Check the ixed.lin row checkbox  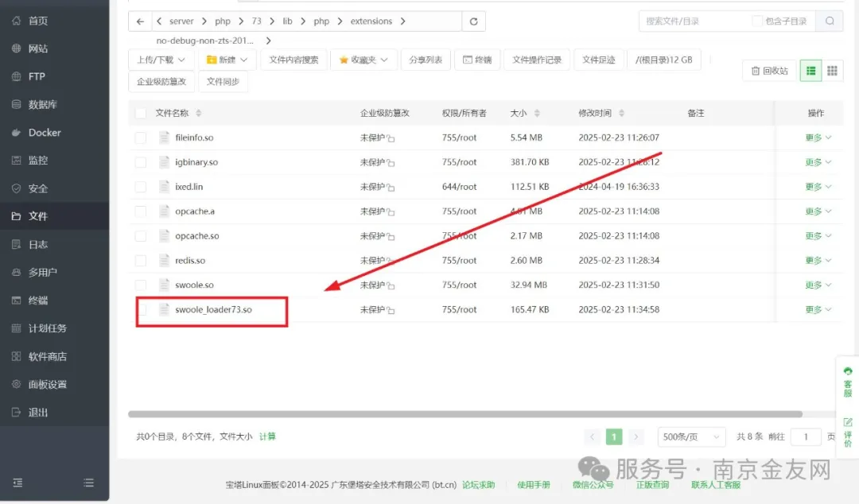[x=141, y=187]
